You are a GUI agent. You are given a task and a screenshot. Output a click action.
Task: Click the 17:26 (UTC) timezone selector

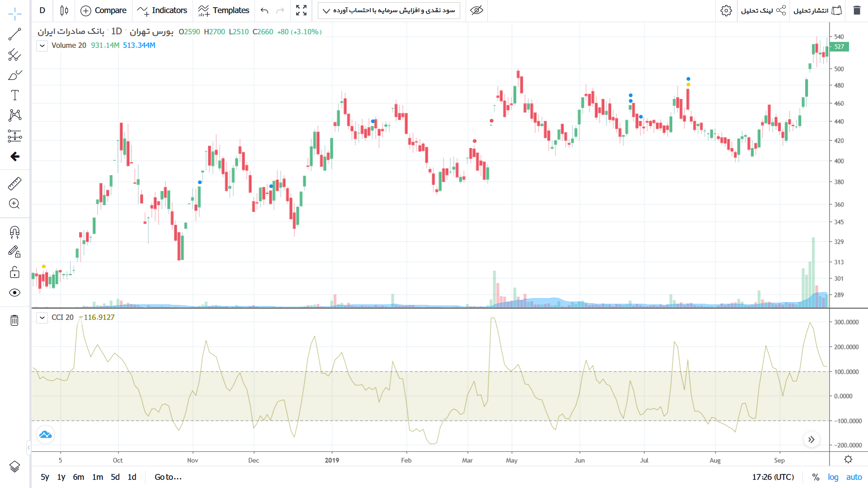pyautogui.click(x=773, y=477)
